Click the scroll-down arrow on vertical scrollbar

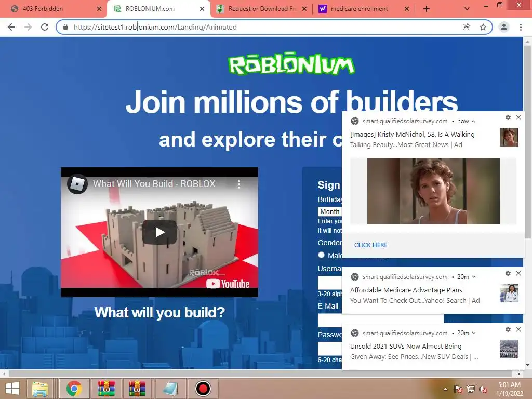[528, 365]
